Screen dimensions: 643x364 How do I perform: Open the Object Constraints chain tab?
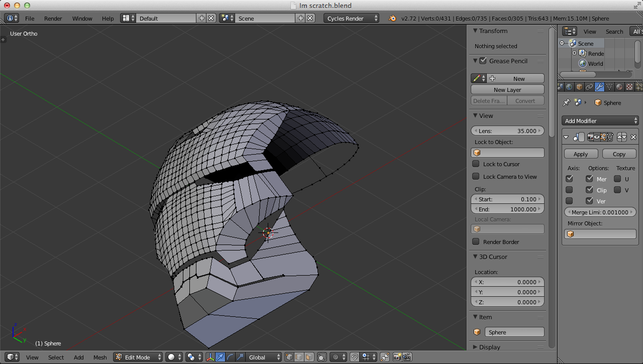[x=589, y=87]
